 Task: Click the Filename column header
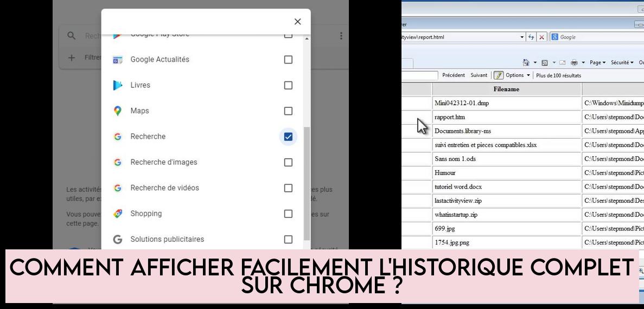[x=506, y=89]
